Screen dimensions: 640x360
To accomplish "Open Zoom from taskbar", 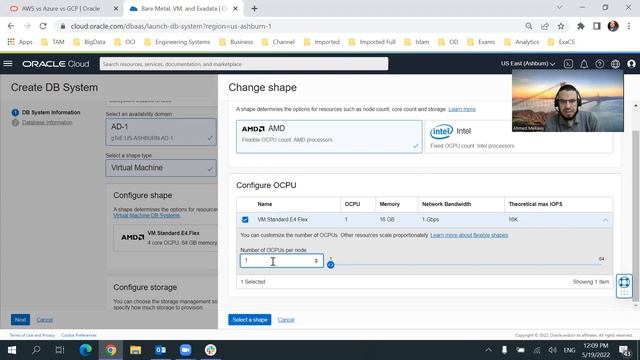I will (185, 350).
